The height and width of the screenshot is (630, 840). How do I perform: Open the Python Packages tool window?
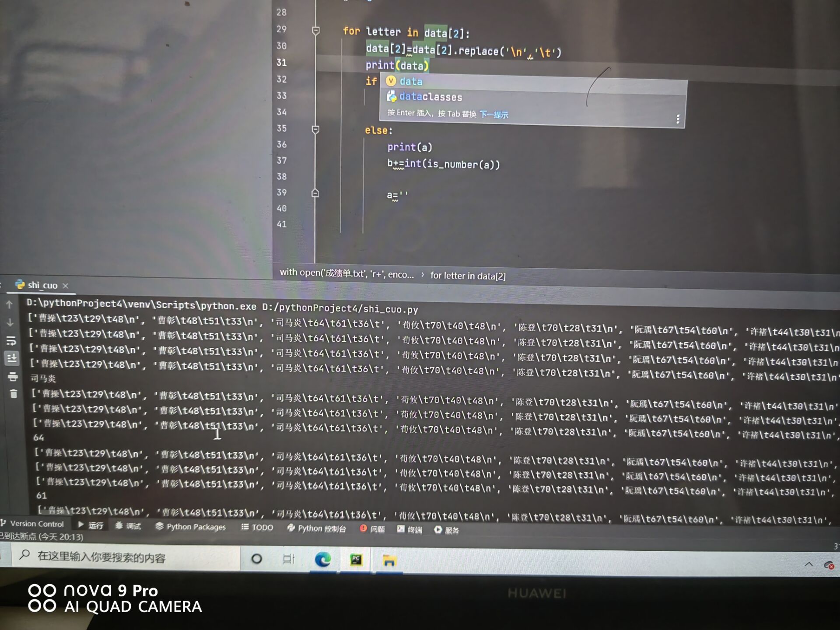point(191,527)
